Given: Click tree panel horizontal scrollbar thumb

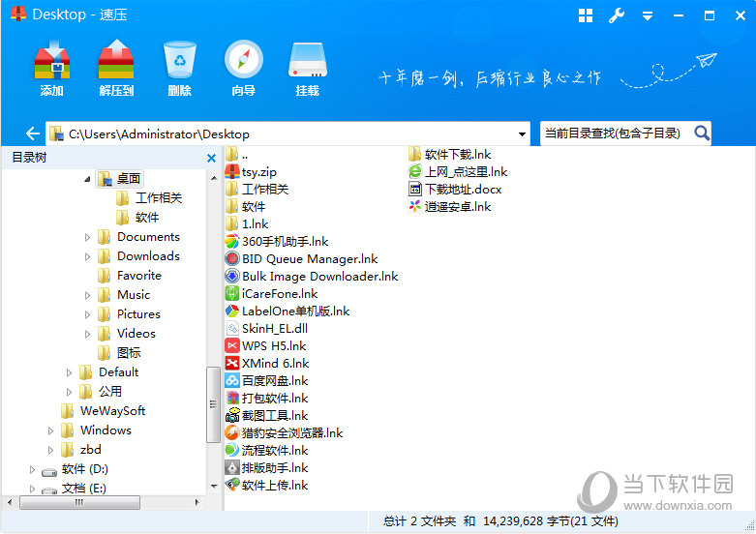Looking at the screenshot, I should click(79, 502).
